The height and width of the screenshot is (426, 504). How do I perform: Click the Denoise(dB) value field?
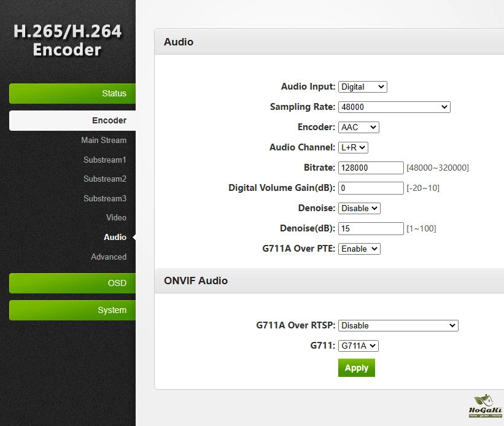coord(371,228)
